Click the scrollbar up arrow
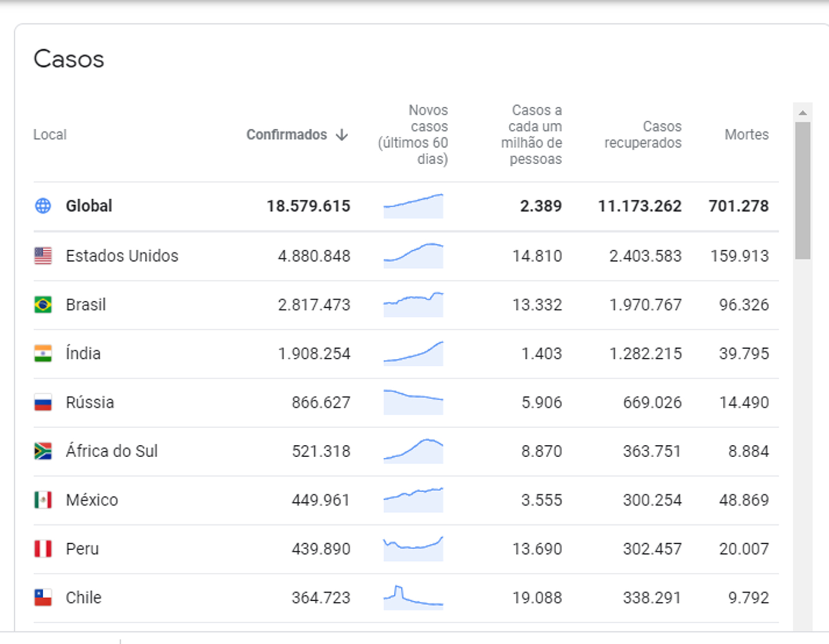Viewport: 829px width, 644px height. pos(803,113)
